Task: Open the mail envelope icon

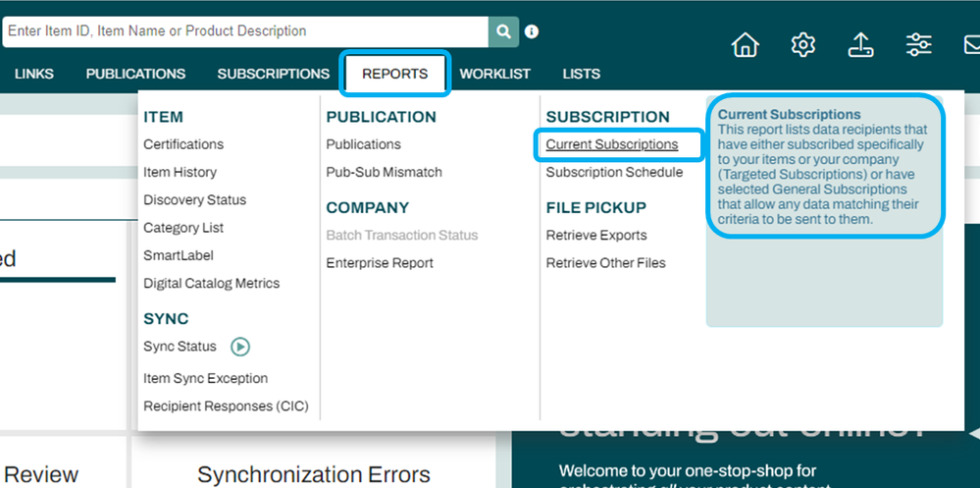Action: [970, 45]
